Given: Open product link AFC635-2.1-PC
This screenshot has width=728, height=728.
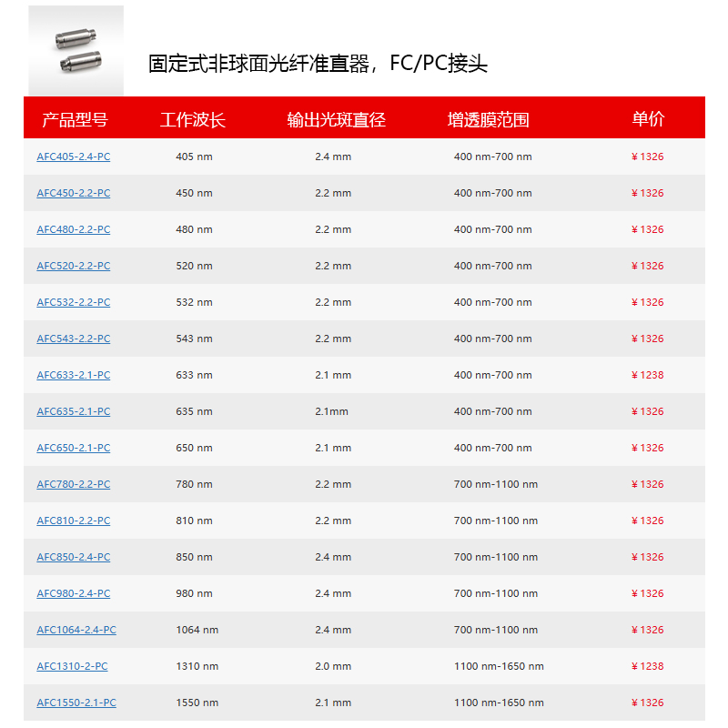Looking at the screenshot, I should [74, 411].
